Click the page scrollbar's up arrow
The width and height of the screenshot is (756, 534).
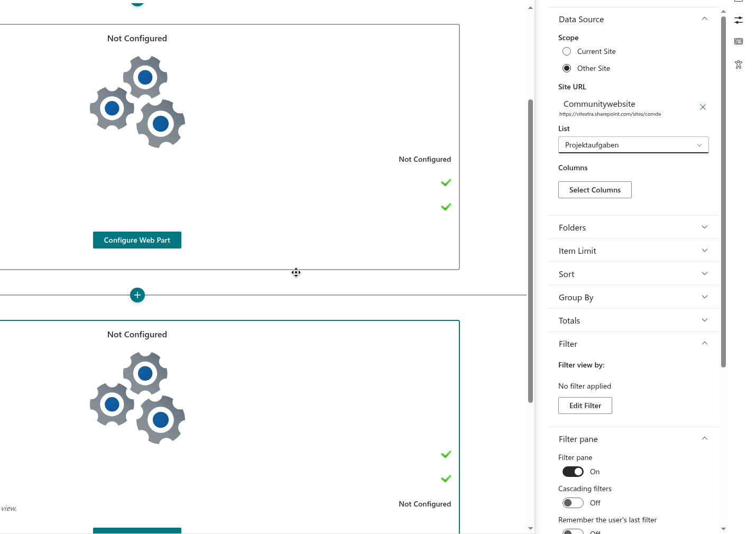pyautogui.click(x=530, y=7)
